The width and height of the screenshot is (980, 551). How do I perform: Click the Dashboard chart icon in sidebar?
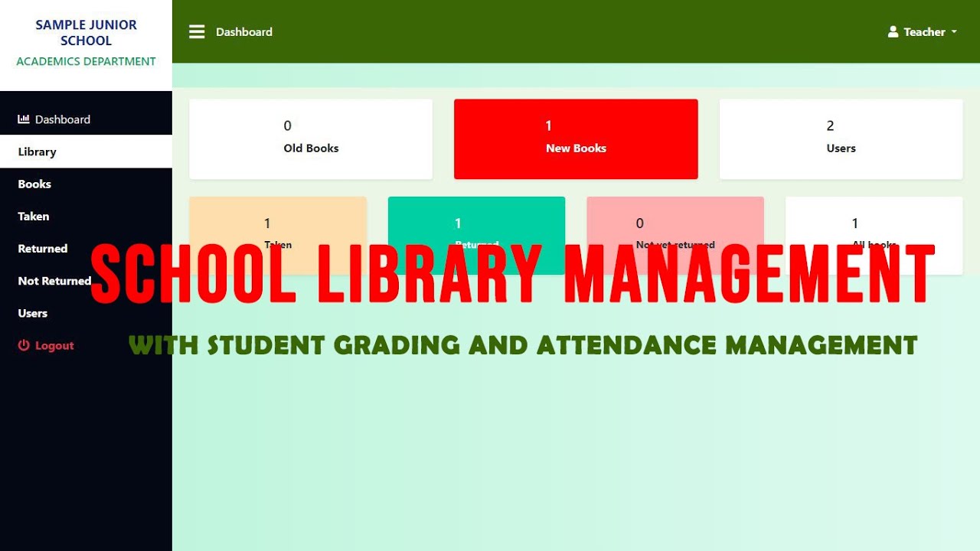pyautogui.click(x=24, y=119)
